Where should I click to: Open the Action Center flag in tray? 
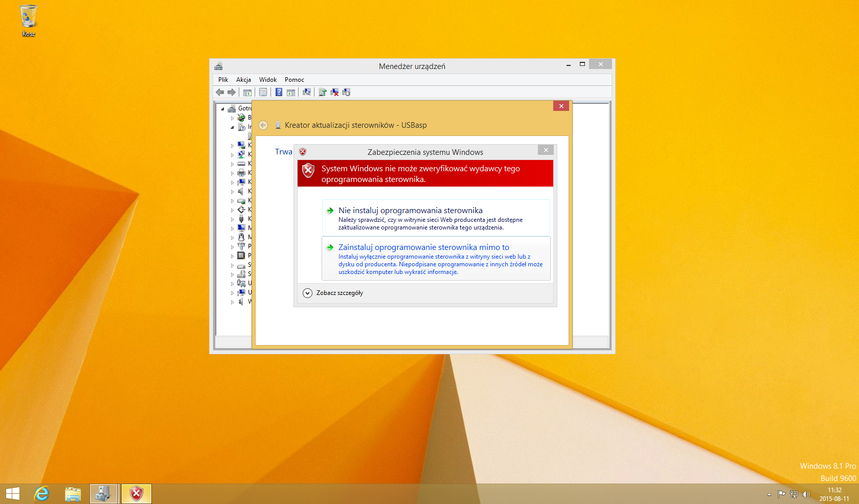pos(781,494)
